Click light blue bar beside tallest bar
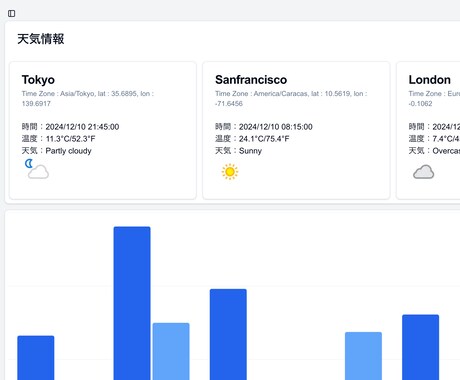This screenshot has width=460, height=380. (x=171, y=351)
